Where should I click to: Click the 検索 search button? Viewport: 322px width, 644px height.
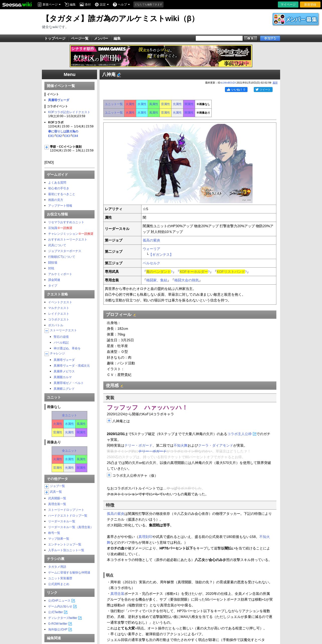point(250,38)
